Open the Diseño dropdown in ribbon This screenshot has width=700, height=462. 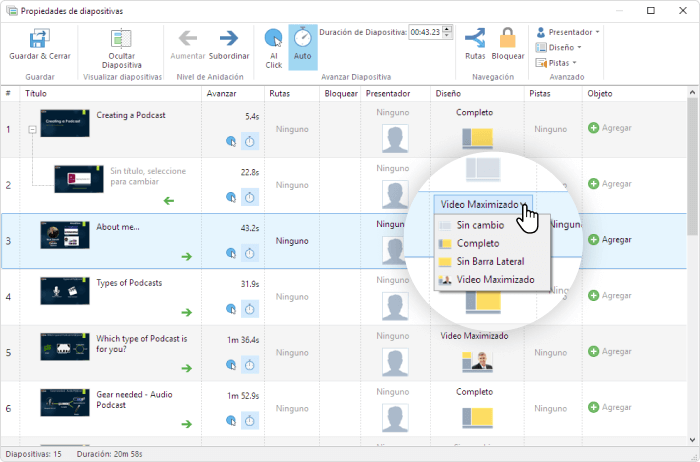[x=555, y=47]
